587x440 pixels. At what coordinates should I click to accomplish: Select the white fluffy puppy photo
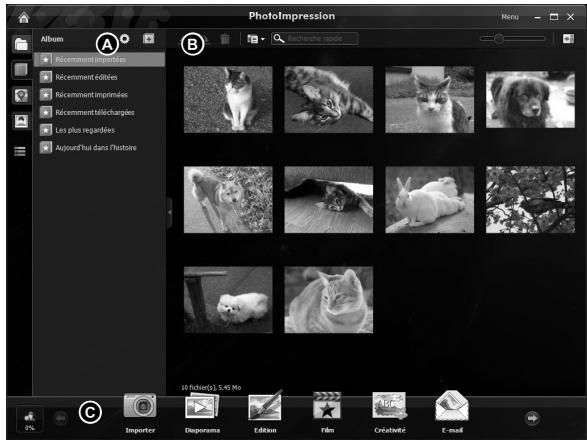click(228, 300)
